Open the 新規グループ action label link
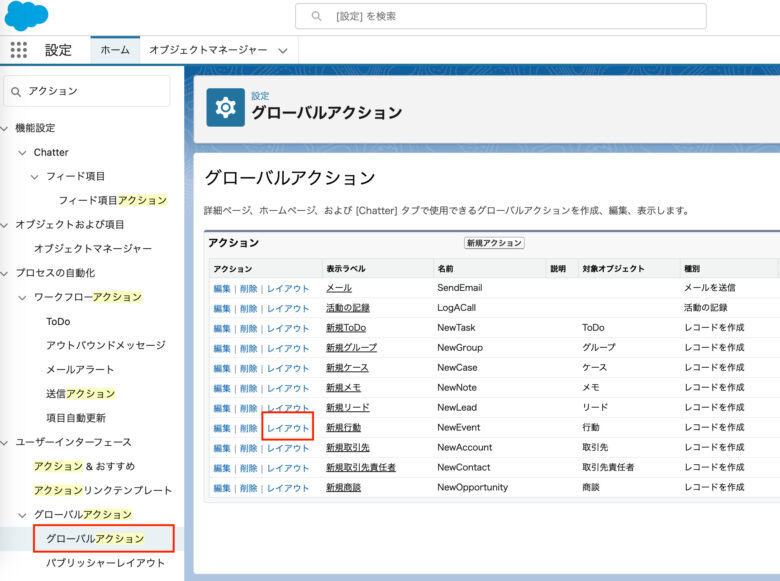 (352, 348)
